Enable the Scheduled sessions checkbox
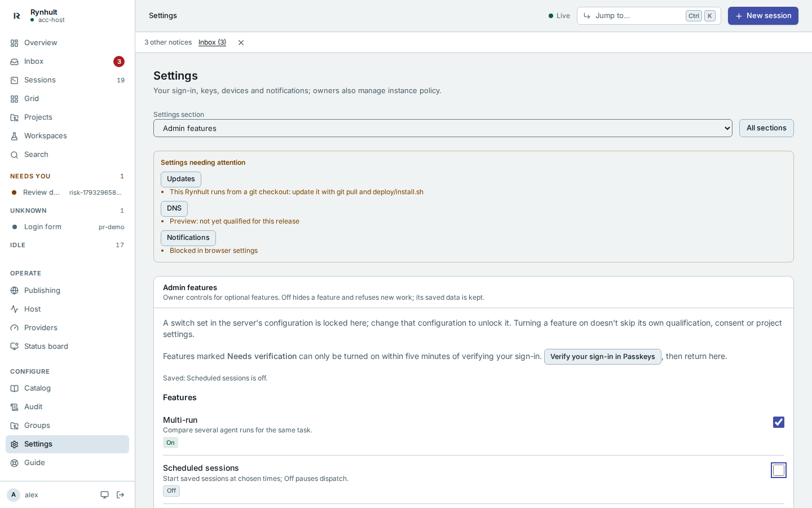 pos(779,470)
